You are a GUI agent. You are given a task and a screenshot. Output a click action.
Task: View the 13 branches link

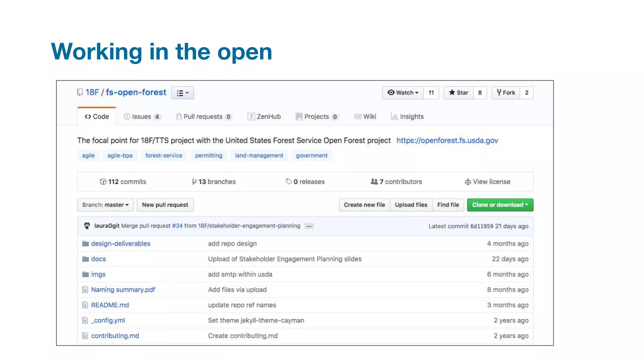coord(214,182)
